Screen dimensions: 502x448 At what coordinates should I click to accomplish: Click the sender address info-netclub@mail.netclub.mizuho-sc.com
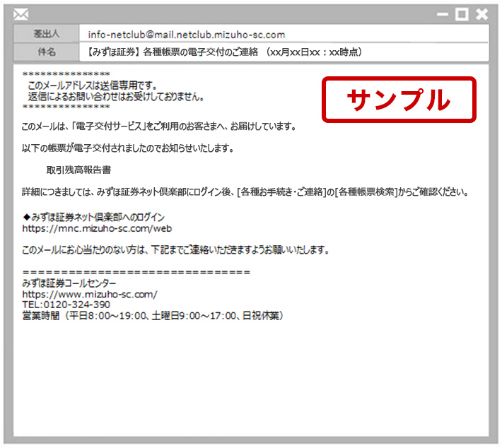[x=187, y=35]
